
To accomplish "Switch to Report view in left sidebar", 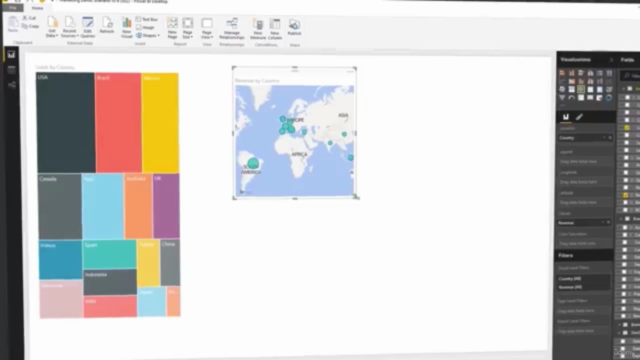I will click(11, 55).
